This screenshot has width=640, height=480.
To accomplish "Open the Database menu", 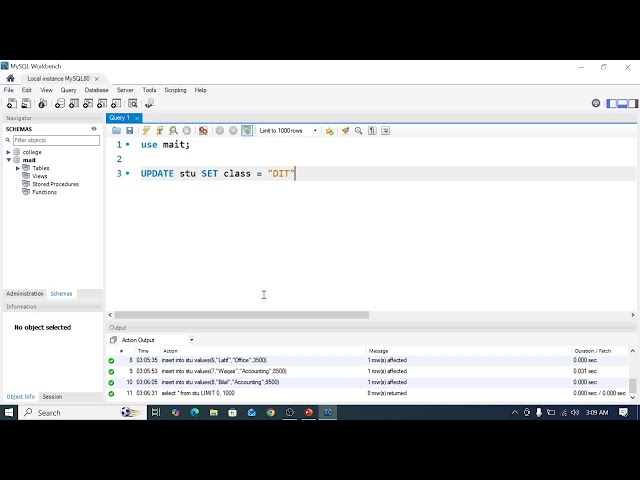I will 97,90.
